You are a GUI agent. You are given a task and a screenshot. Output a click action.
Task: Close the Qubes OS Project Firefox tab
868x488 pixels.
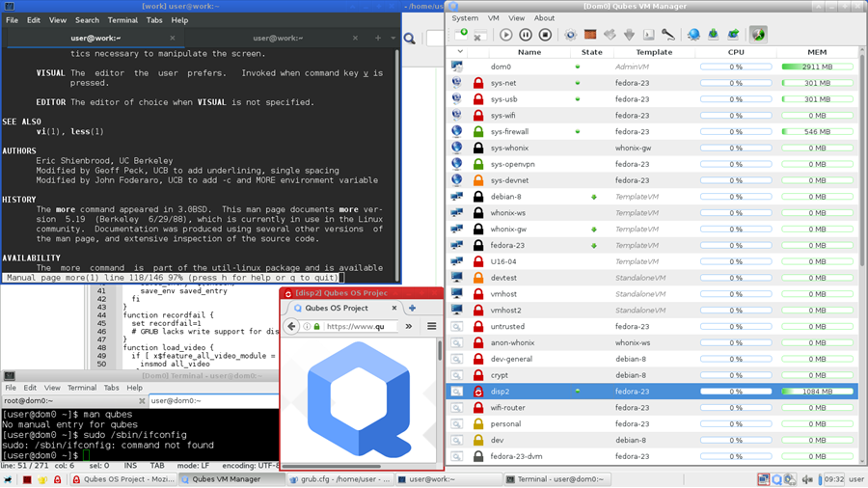pyautogui.click(x=394, y=309)
